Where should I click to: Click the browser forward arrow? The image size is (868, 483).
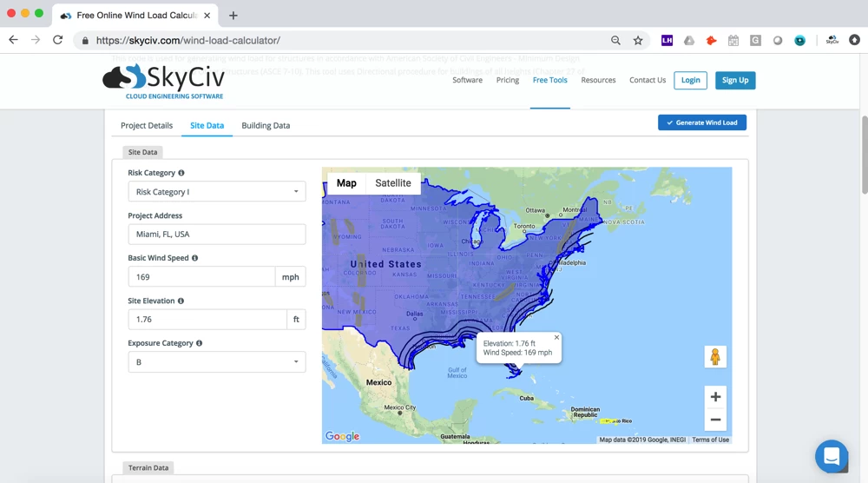(36, 40)
